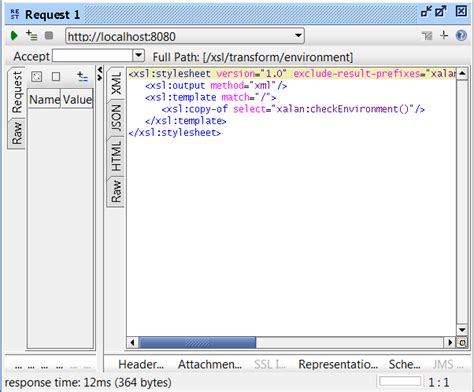Click the response time status text

tap(88, 382)
